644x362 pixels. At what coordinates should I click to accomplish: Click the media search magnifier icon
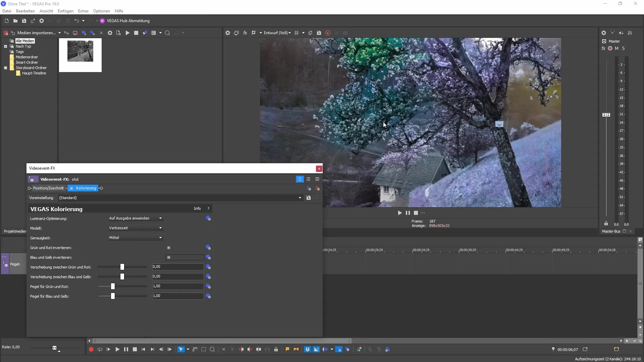(167, 33)
